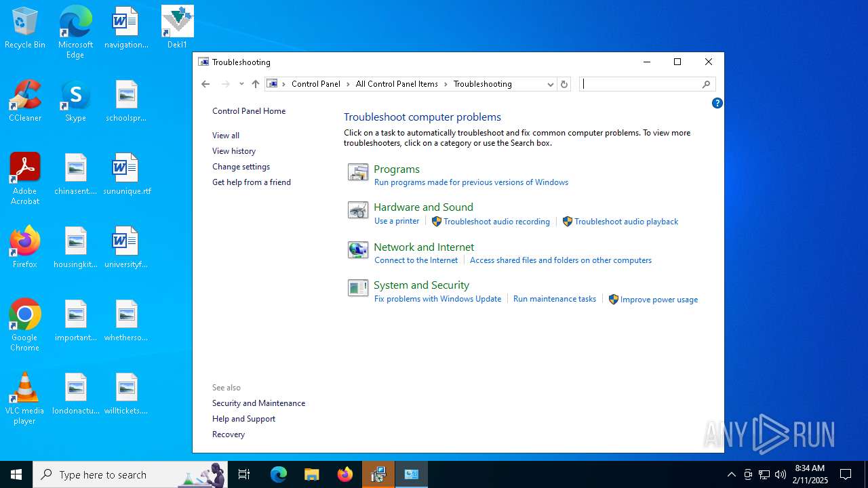The image size is (868, 488).
Task: Click the Network and Internet heading
Action: tap(424, 247)
